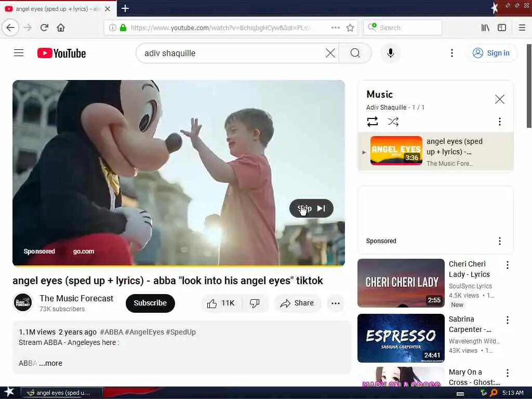Open a new browser tab with plus
This screenshot has width=532, height=399.
pyautogui.click(x=125, y=8)
